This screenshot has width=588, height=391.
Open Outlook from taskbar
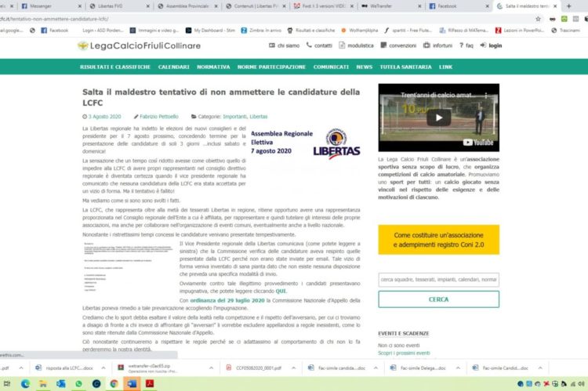pyautogui.click(x=60, y=383)
